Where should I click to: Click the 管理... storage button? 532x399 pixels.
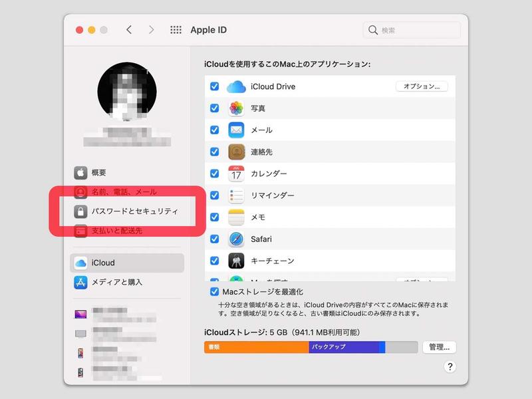tap(440, 347)
